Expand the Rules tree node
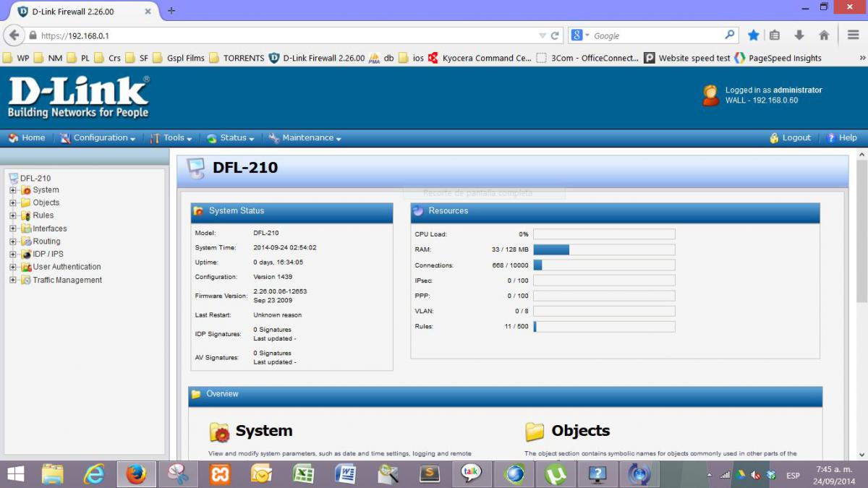868x488 pixels. click(x=13, y=215)
